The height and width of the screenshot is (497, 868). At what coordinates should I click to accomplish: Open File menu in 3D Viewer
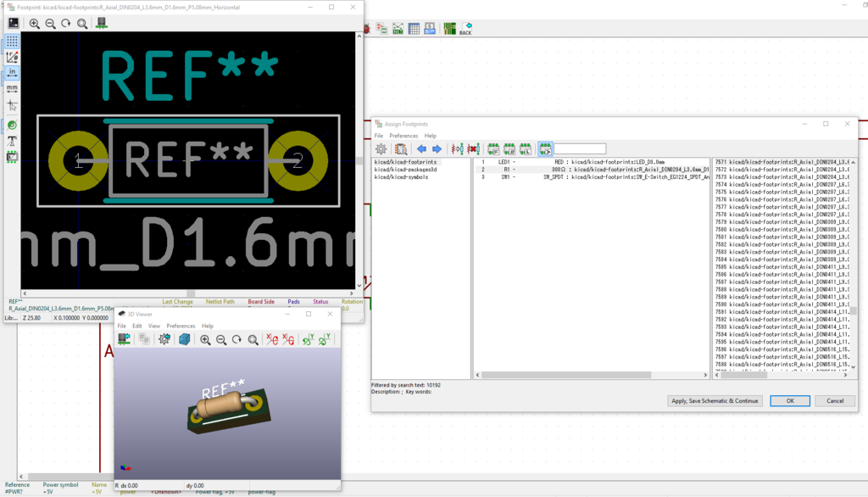coord(121,326)
